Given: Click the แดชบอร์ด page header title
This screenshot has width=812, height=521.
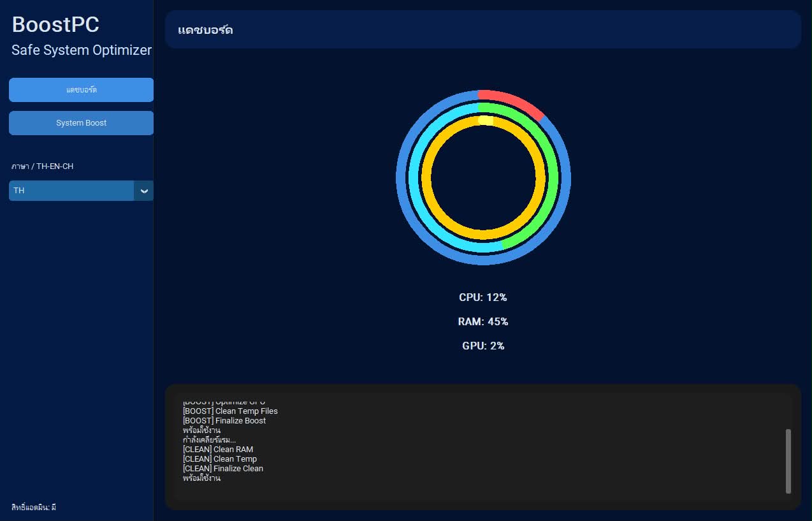Looking at the screenshot, I should point(205,30).
